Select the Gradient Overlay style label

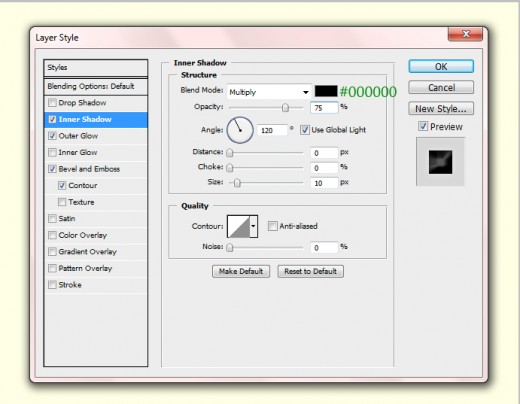click(x=87, y=251)
